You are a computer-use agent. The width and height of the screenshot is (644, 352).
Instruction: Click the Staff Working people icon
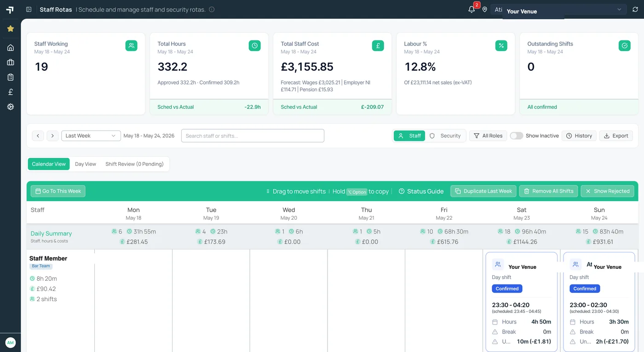[131, 45]
